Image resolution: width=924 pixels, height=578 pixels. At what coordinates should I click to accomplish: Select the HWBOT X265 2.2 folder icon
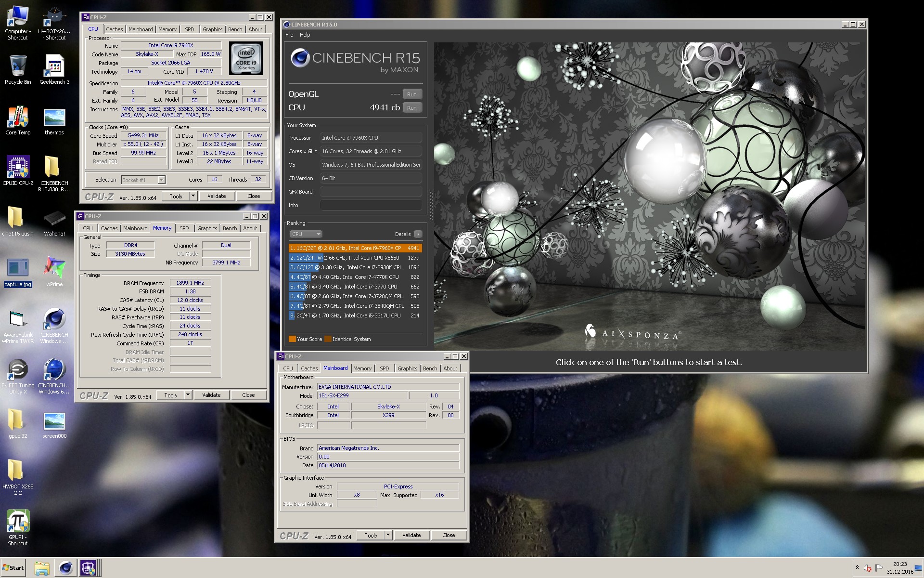tap(18, 477)
